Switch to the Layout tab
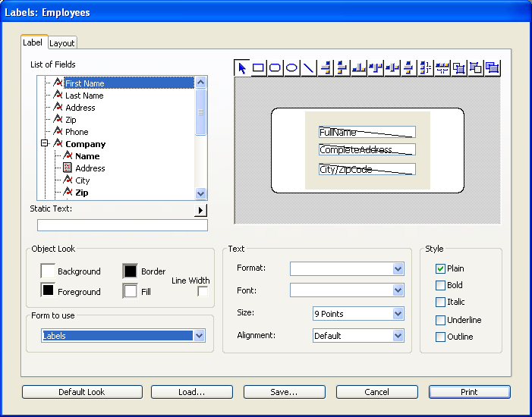This screenshot has height=417, width=532. (62, 44)
